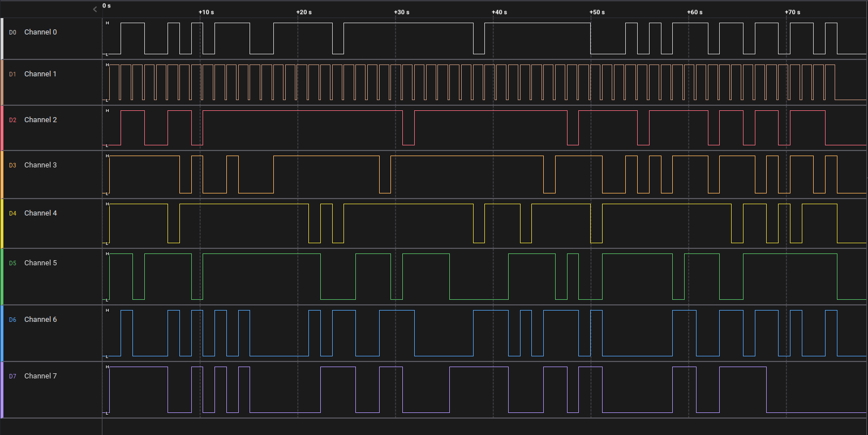
Task: Select the Channel 1 label
Action: (x=40, y=74)
